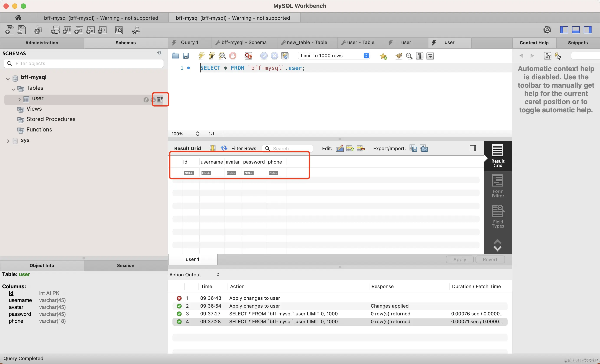The image size is (600, 364).
Task: Beautify the SQL script with the broom icon
Action: pos(398,56)
